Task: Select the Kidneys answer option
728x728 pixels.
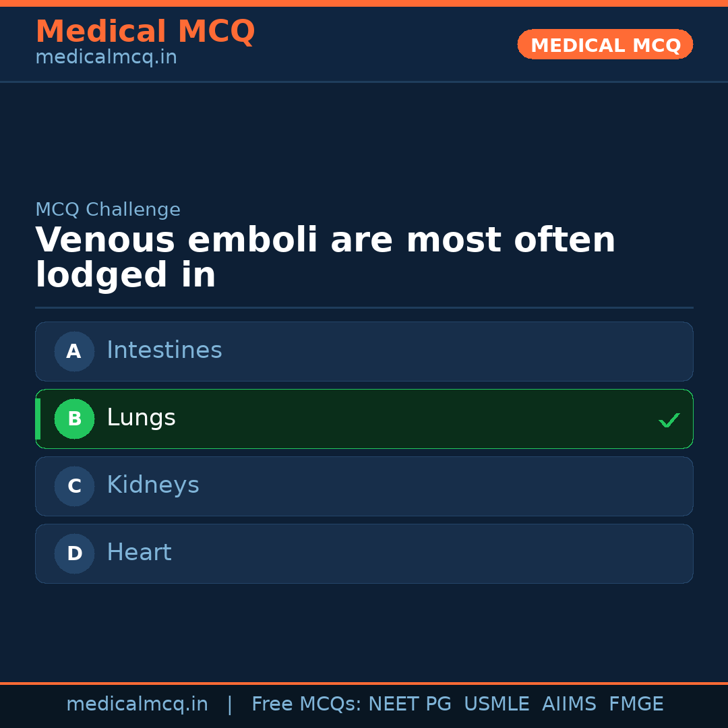Action: click(x=364, y=486)
